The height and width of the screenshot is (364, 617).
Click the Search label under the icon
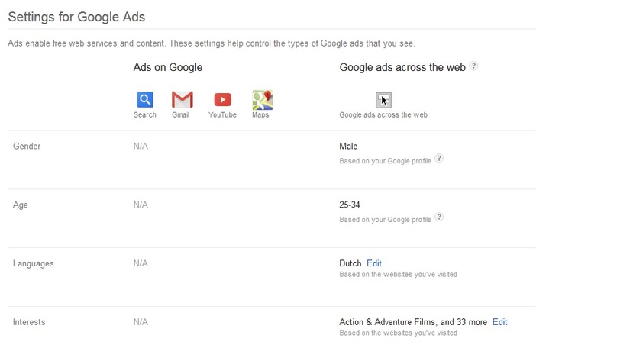(145, 114)
